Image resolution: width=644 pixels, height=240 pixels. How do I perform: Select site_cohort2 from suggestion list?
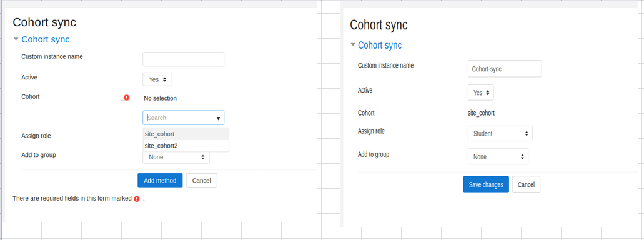tap(186, 146)
